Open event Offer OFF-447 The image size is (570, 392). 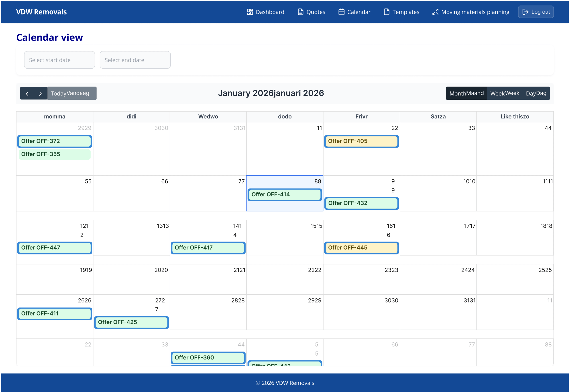point(55,248)
